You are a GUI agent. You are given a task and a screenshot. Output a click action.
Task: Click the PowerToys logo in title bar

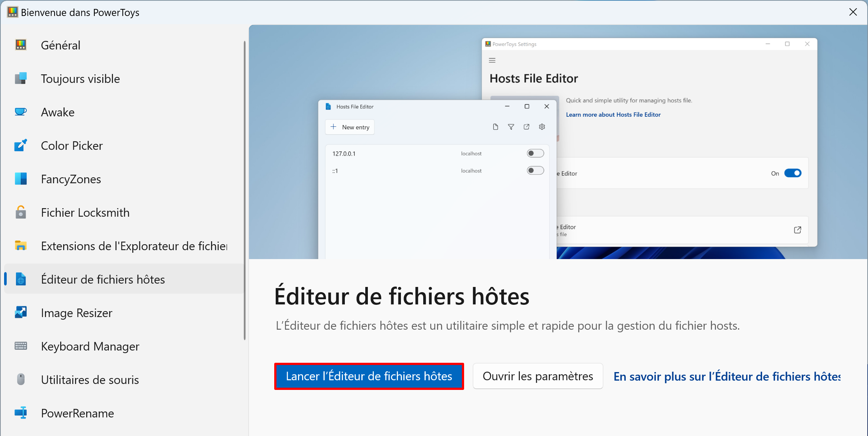tap(12, 12)
